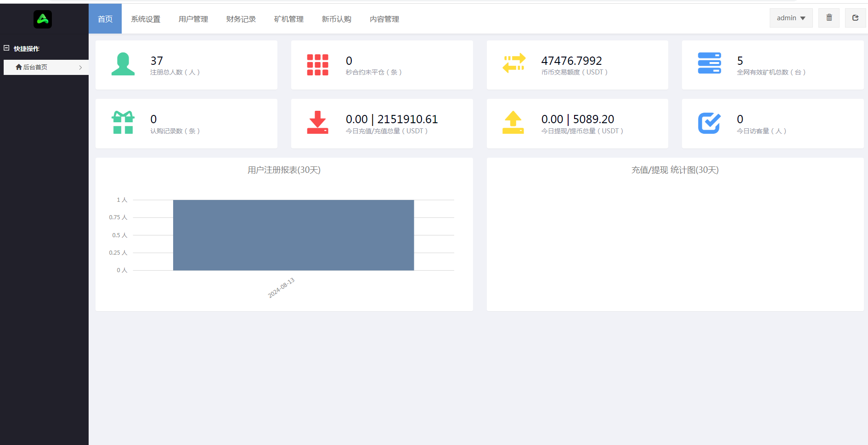This screenshot has width=868, height=445.
Task: Open the 用户管理 menu tab
Action: point(193,19)
